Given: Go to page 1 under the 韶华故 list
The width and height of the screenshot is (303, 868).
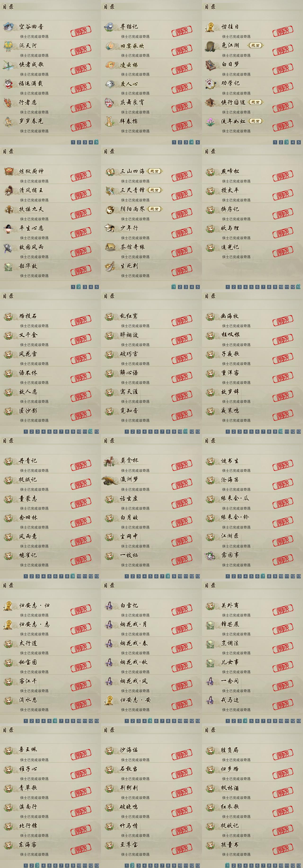Looking at the screenshot, I should [73, 287].
